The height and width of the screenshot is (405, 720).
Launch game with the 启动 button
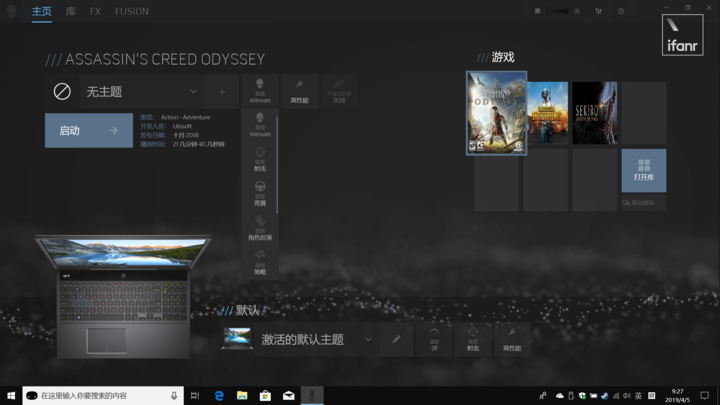[89, 130]
